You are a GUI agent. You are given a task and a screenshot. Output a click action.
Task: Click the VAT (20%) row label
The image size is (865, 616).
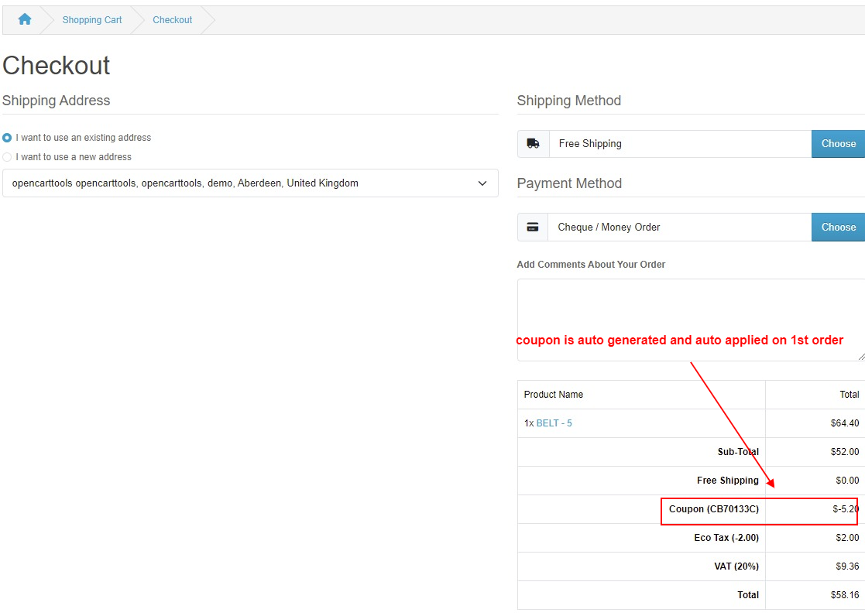coord(736,566)
